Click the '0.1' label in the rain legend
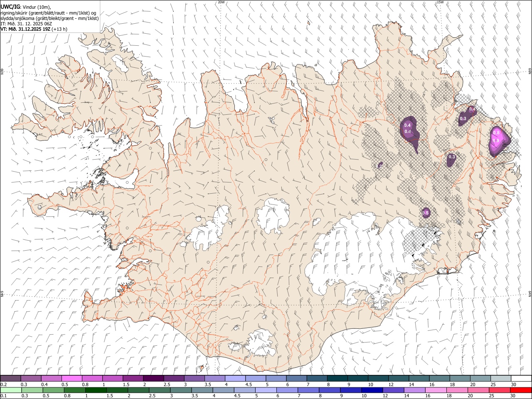 pyautogui.click(x=4, y=396)
